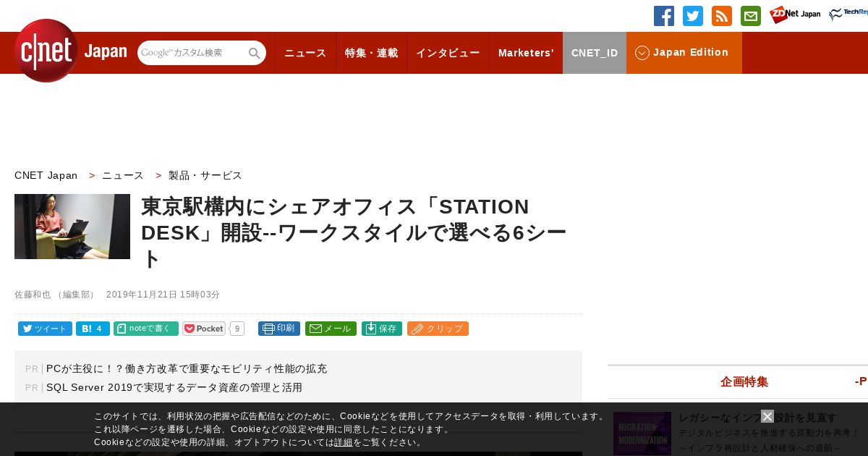Viewport: 868px width, 456px height.
Task: Open the Marketers' menu
Action: [526, 53]
